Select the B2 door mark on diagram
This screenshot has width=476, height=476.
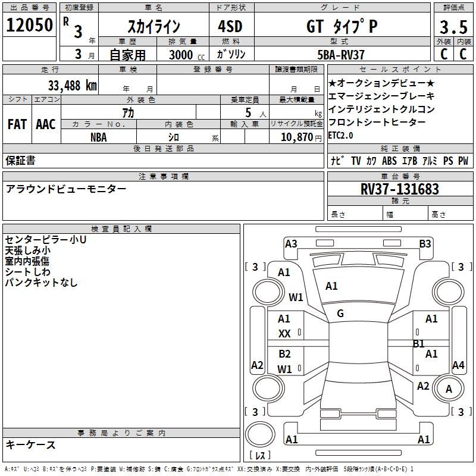pyautogui.click(x=284, y=354)
